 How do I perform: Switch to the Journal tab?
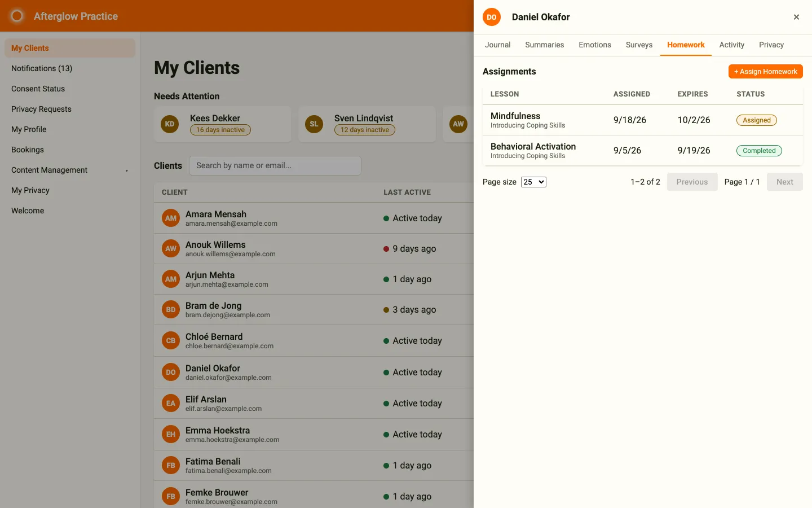tap(497, 45)
